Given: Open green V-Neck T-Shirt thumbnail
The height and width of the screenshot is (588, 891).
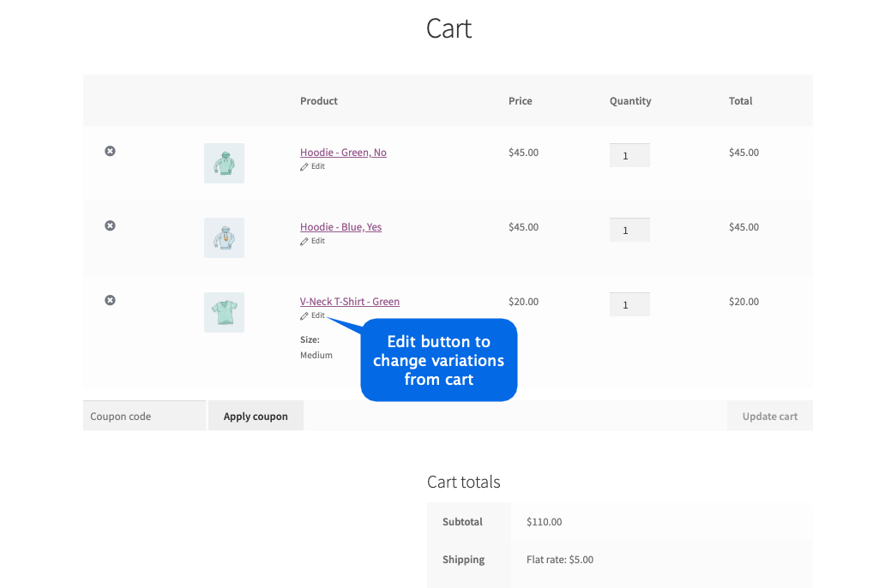Looking at the screenshot, I should point(224,312).
